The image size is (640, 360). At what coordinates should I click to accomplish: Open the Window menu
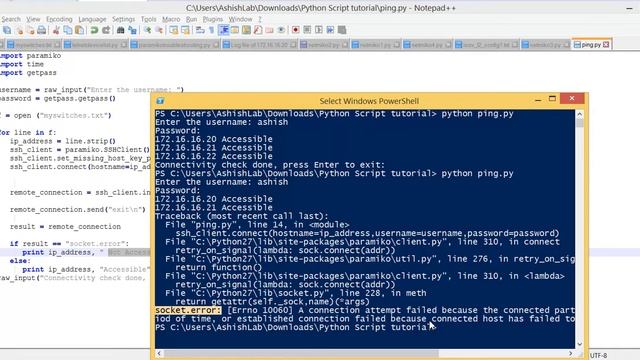click(240, 19)
